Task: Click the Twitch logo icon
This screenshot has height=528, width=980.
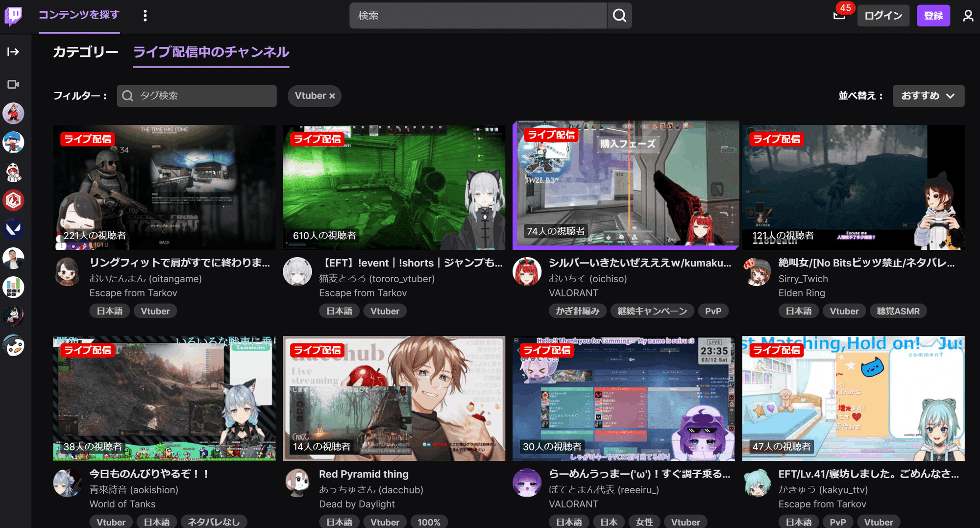Action: coord(14,16)
